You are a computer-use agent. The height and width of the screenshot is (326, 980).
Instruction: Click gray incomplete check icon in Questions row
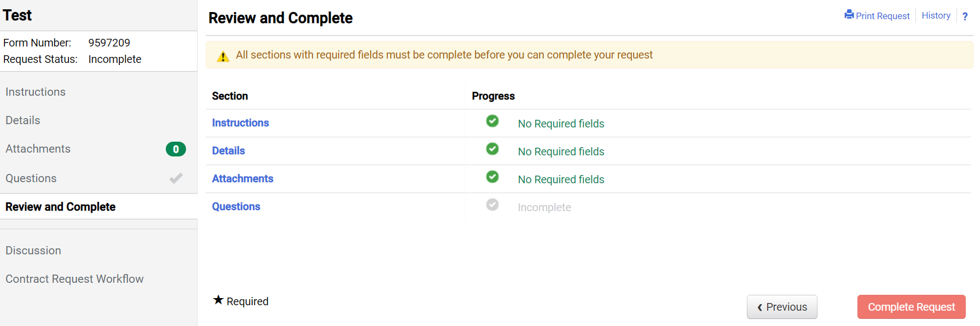492,205
